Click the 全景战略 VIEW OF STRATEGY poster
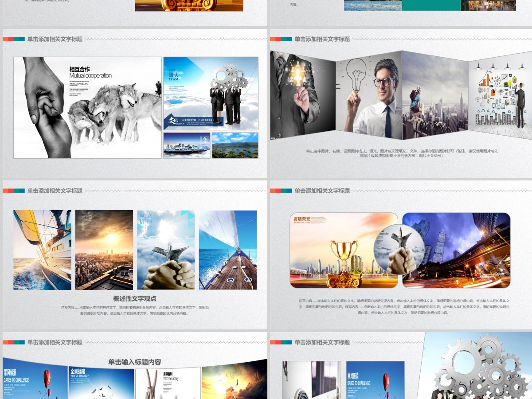This screenshot has height=399, width=532. click(102, 383)
